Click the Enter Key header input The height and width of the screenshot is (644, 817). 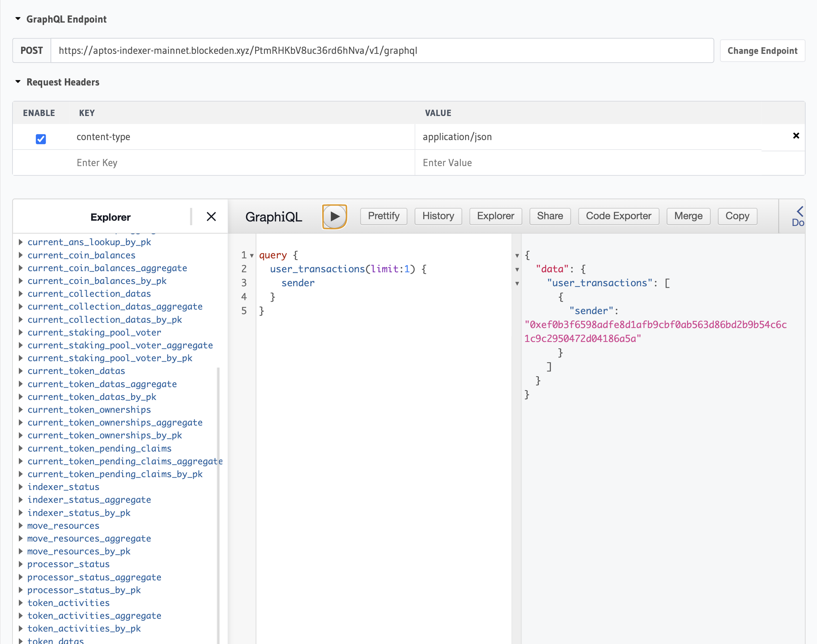242,163
